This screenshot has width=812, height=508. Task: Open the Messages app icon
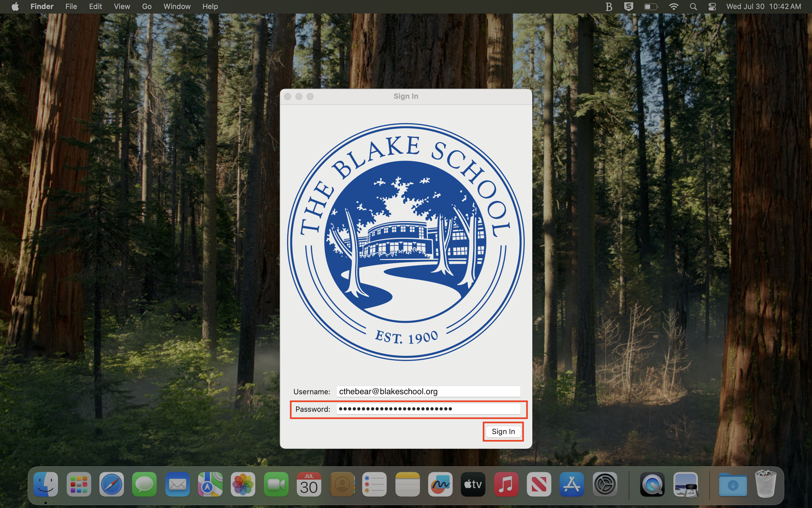[144, 484]
